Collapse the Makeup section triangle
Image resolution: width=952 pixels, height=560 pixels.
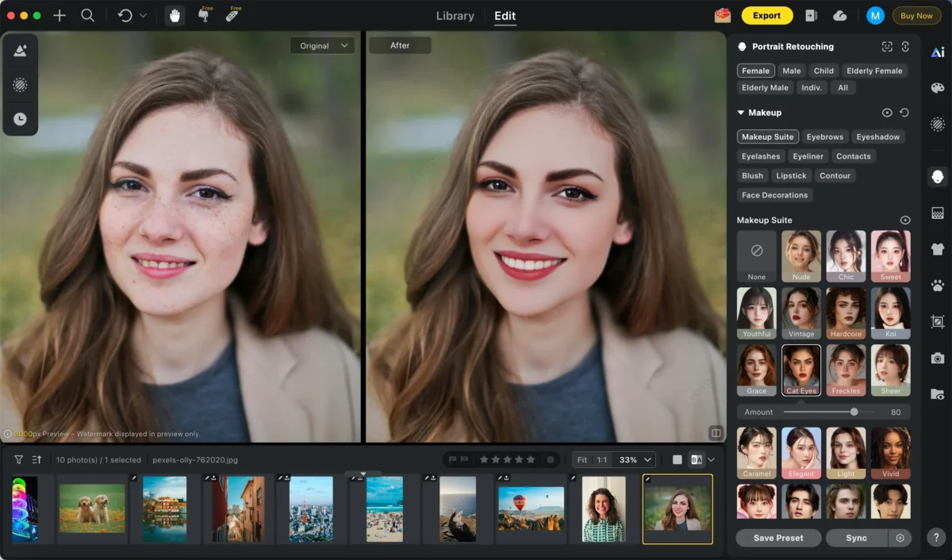[x=740, y=113]
